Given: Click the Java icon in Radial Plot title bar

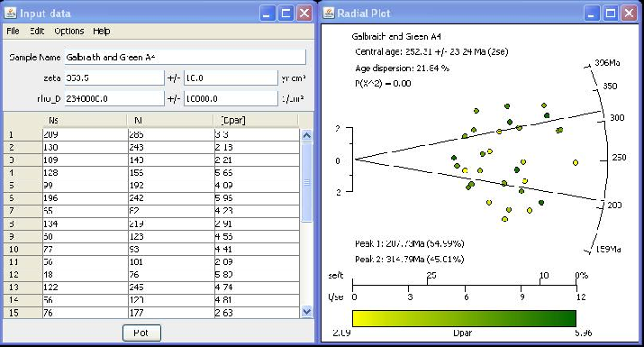Looking at the screenshot, I should [329, 14].
